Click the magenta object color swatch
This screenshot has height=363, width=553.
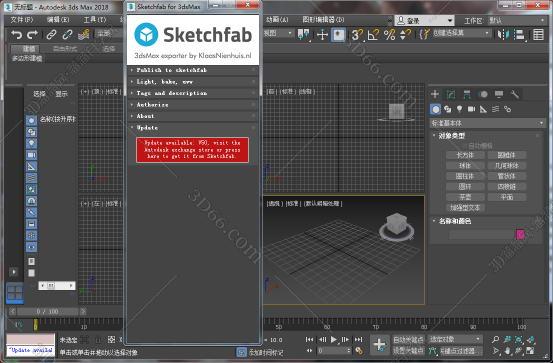520,235
